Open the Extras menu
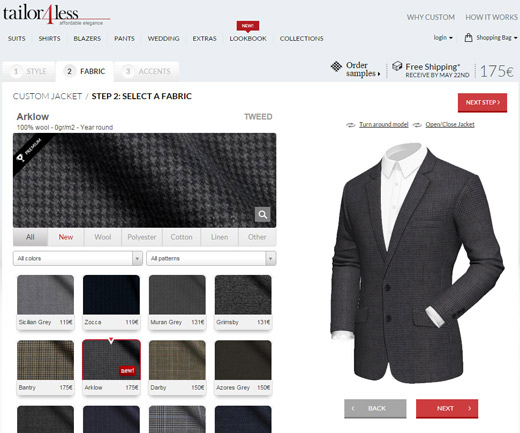 (x=204, y=39)
